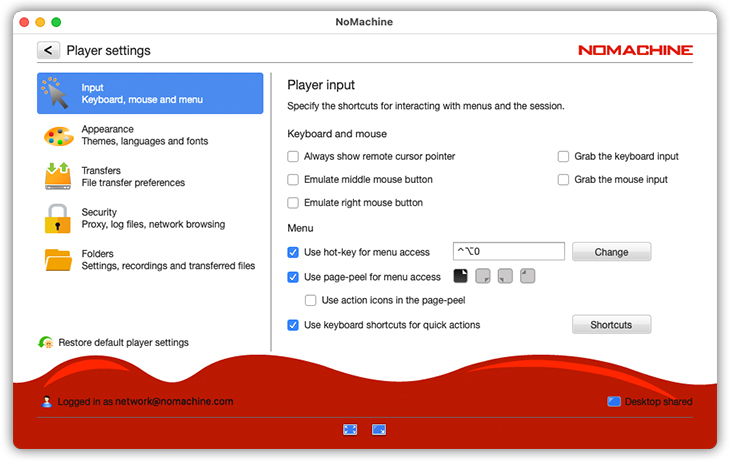This screenshot has width=730, height=461.
Task: Enable Always show remote cursor pointer
Action: point(293,157)
